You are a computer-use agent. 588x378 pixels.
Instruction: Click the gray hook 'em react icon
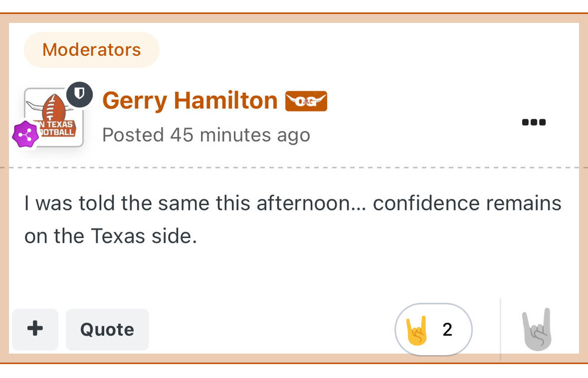click(x=537, y=330)
